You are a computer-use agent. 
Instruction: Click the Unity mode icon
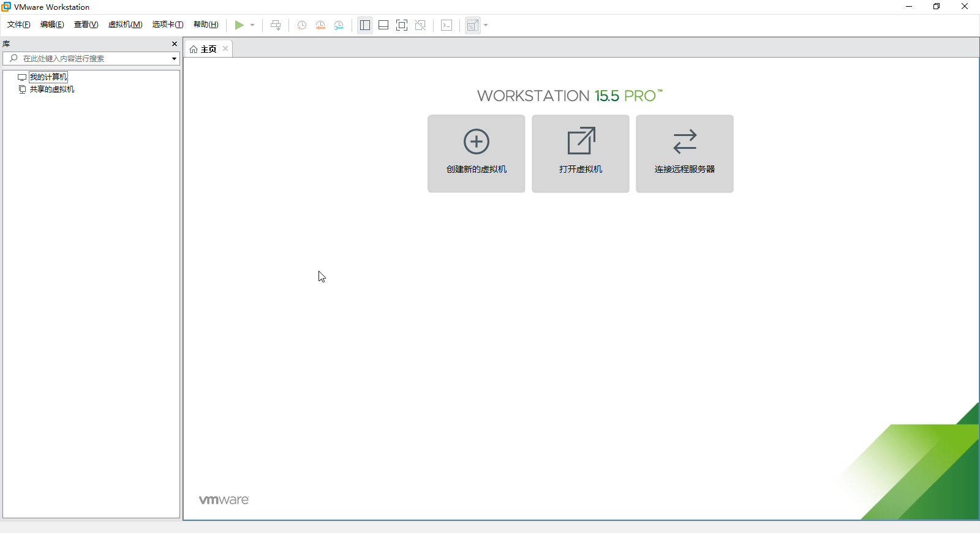pyautogui.click(x=420, y=25)
